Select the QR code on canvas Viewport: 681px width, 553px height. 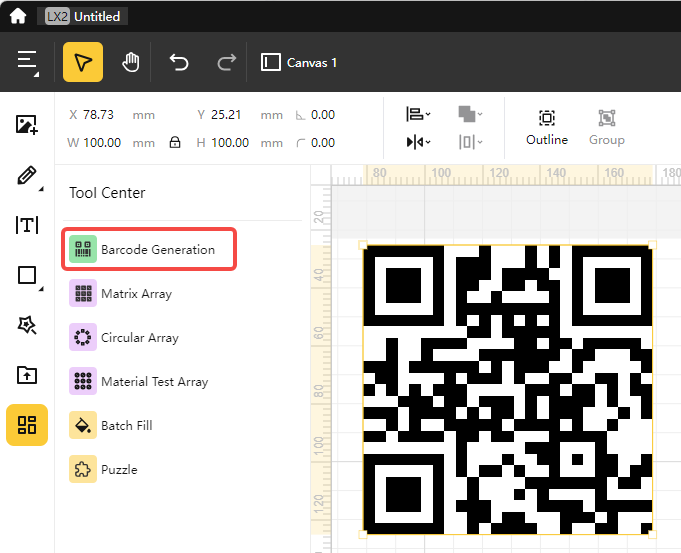tap(508, 390)
